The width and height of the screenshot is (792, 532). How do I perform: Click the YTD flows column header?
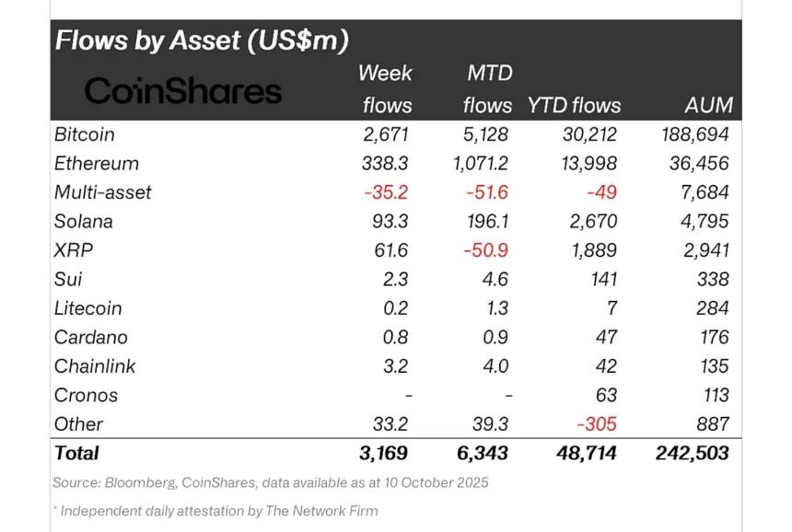coord(574,105)
